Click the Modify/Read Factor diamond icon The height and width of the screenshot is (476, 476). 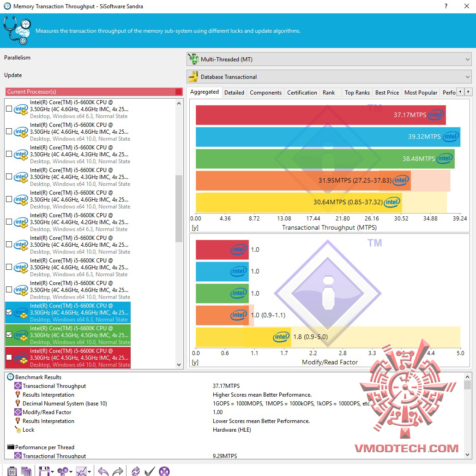[18, 412]
